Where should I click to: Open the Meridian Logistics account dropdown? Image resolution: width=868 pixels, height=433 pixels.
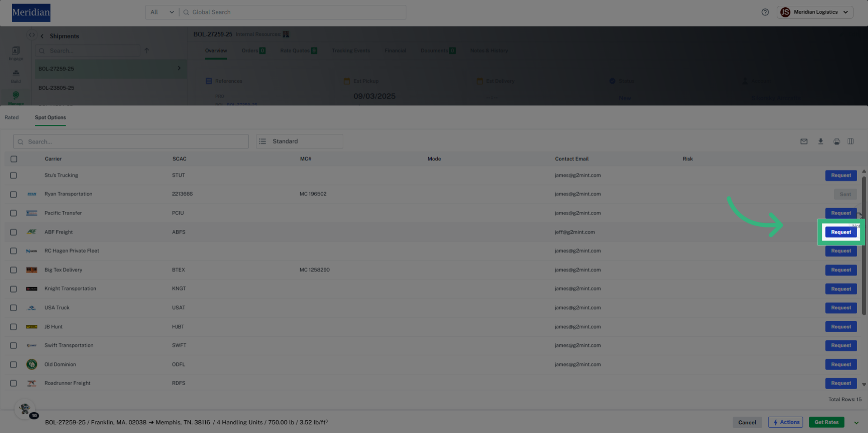click(x=815, y=12)
